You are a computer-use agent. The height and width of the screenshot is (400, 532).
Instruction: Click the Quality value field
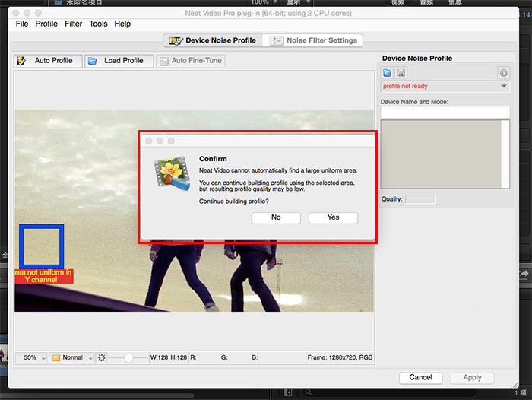(420, 199)
